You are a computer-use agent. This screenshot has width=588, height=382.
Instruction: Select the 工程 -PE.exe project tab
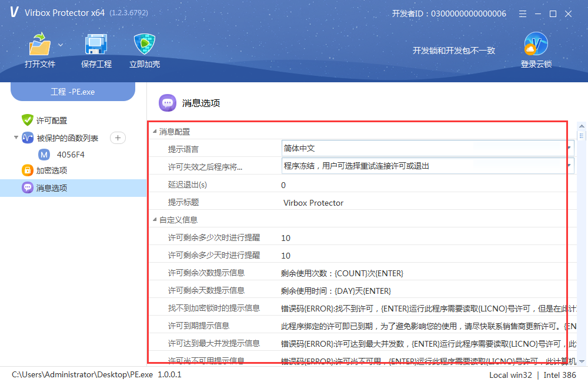[73, 92]
